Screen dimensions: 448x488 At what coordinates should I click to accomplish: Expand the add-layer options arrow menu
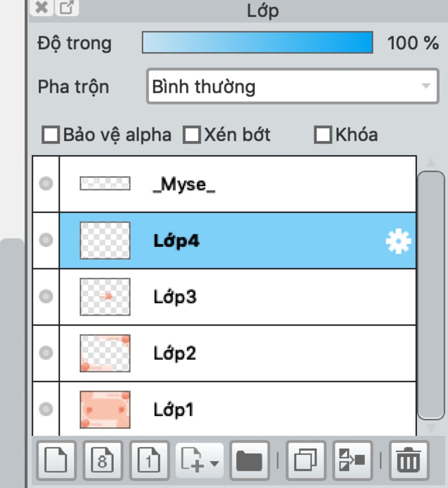coord(214,463)
